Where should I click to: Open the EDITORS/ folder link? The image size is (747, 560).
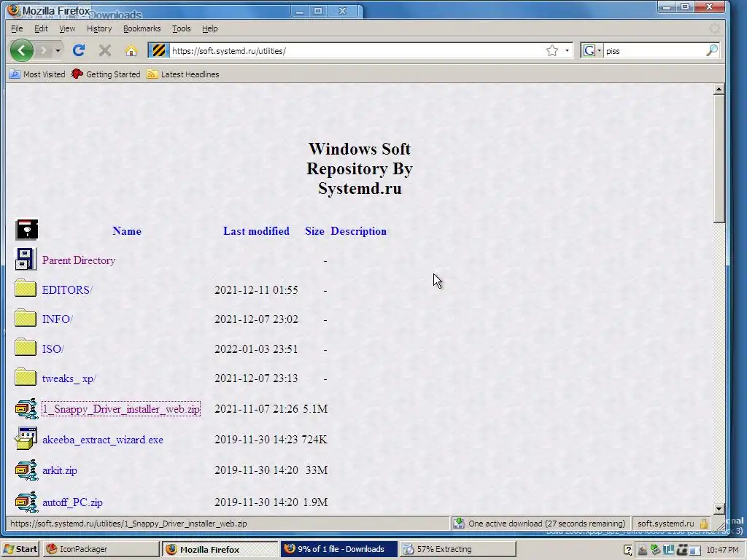point(67,290)
